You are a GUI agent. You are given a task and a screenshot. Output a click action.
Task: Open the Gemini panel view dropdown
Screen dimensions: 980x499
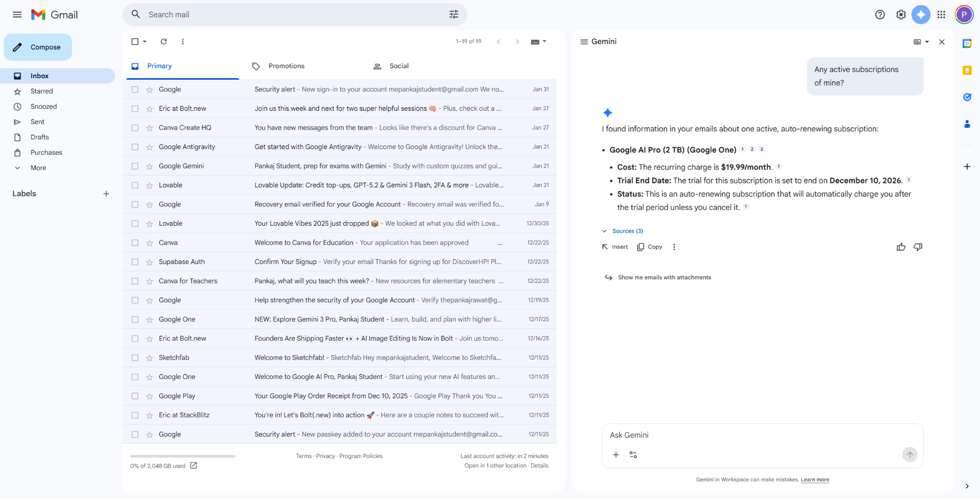921,42
